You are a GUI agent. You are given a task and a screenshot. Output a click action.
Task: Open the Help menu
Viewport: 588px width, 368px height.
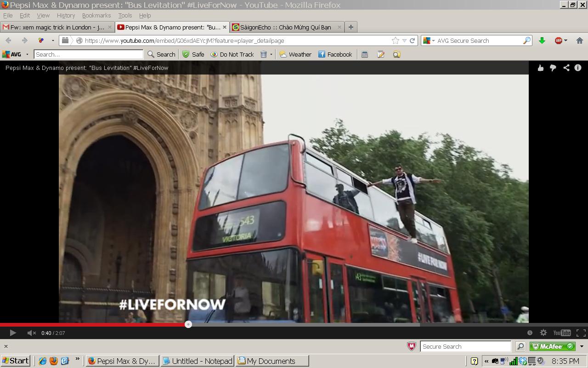click(145, 15)
